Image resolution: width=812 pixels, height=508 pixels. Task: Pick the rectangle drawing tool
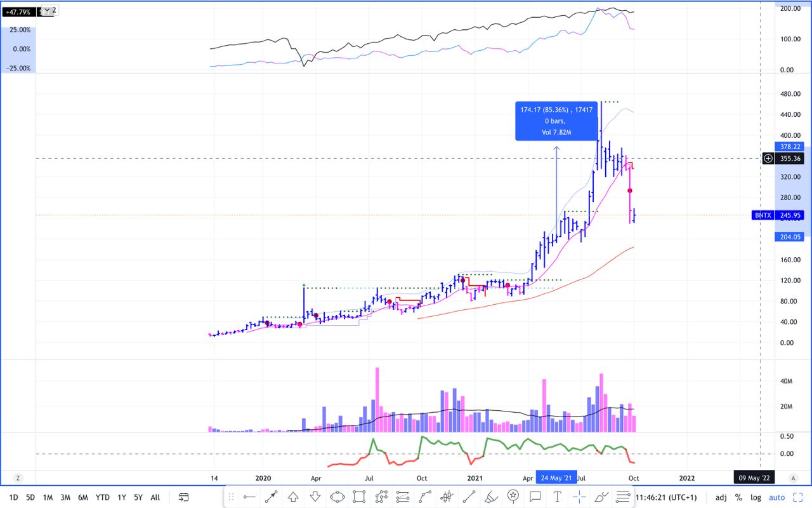click(x=359, y=497)
